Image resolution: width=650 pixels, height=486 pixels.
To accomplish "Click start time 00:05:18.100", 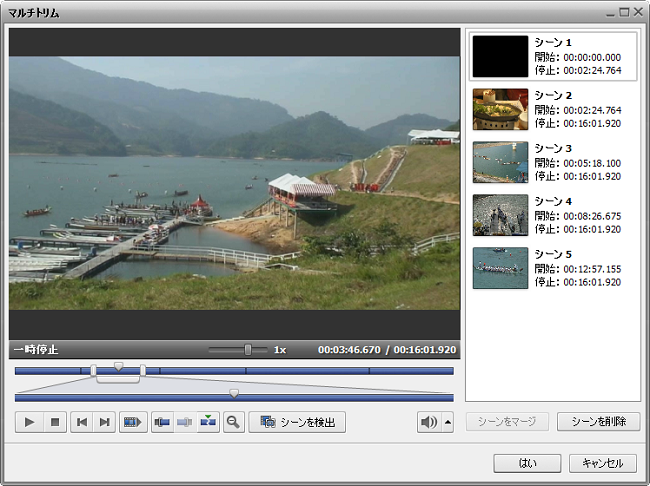I will click(x=592, y=163).
